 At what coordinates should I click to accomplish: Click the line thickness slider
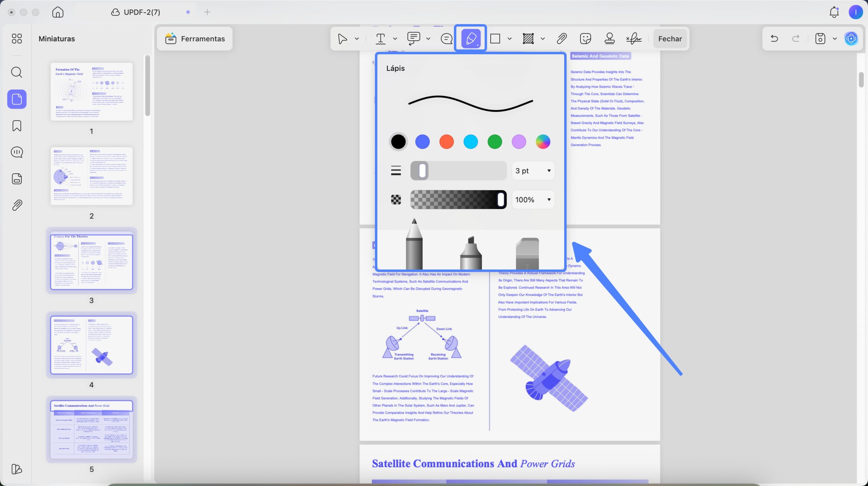(x=458, y=171)
